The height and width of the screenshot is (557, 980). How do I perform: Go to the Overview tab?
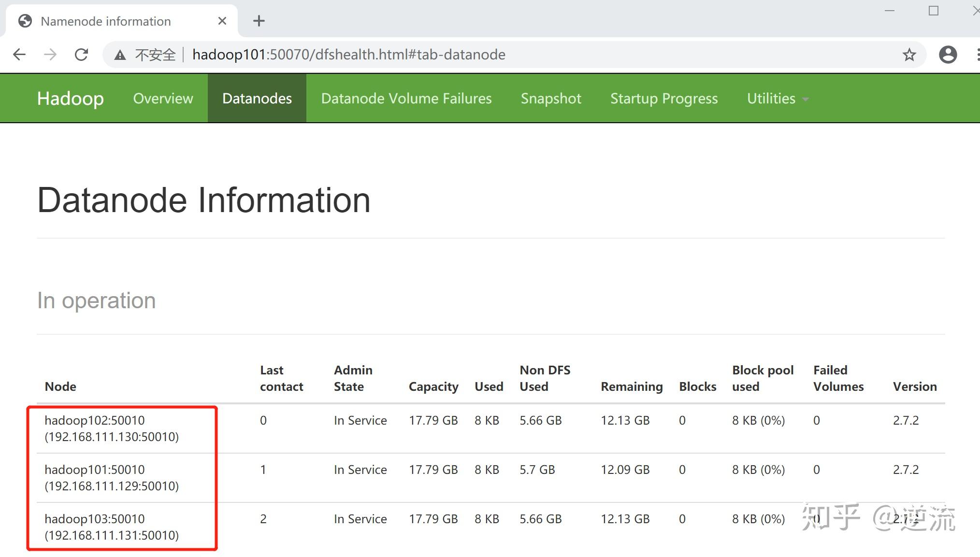[x=163, y=99]
